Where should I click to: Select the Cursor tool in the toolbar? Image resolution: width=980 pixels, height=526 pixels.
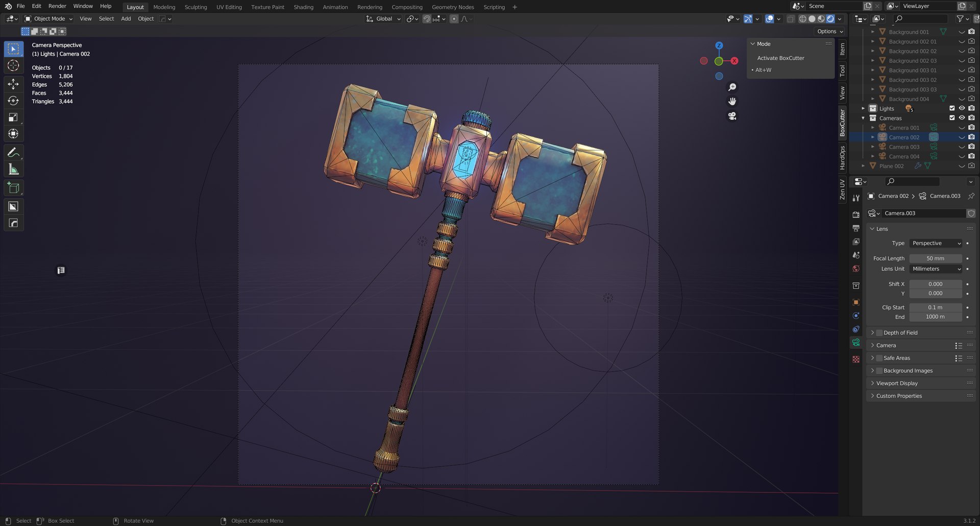coord(13,66)
